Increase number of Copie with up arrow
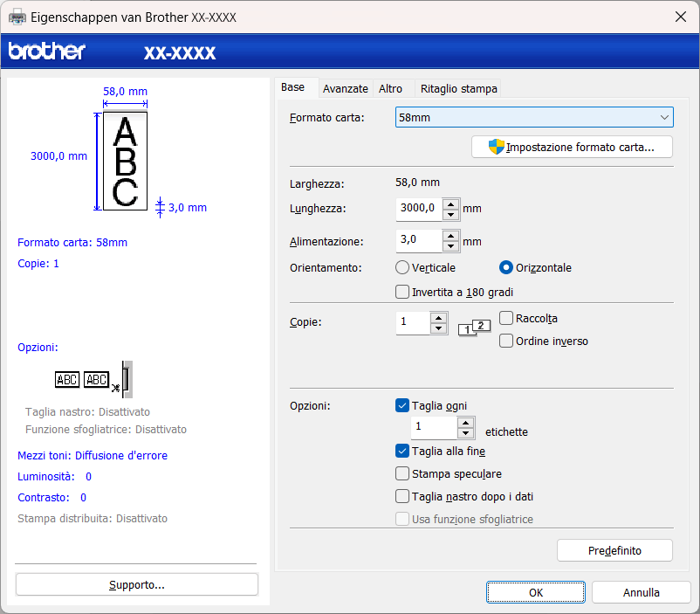700x614 pixels. 439,317
